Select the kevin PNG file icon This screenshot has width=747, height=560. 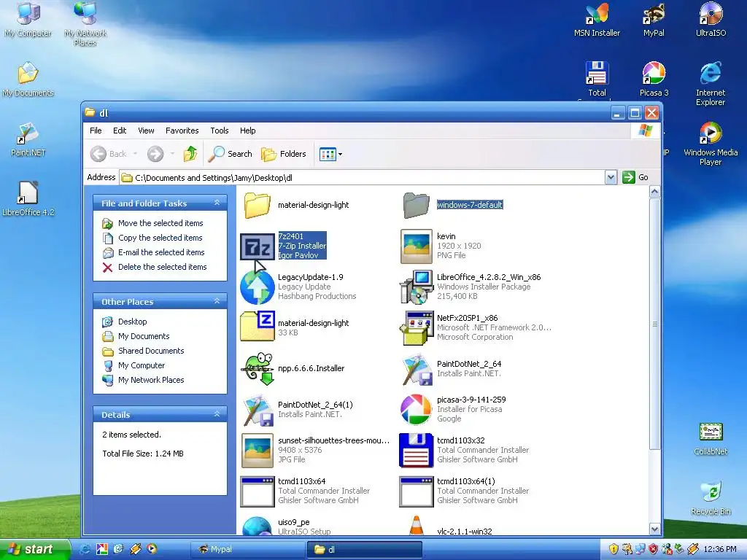pyautogui.click(x=417, y=246)
